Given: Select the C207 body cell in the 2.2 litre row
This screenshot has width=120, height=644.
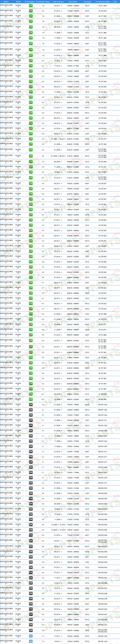Looking at the screenshot, I should (x=87, y=483).
